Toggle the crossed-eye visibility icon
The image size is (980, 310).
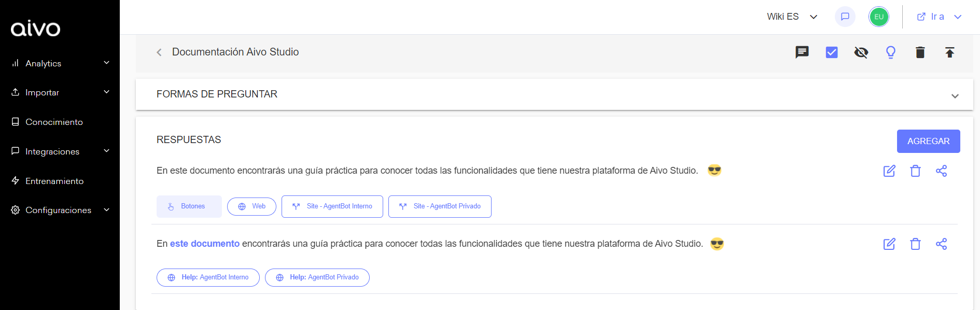861,52
